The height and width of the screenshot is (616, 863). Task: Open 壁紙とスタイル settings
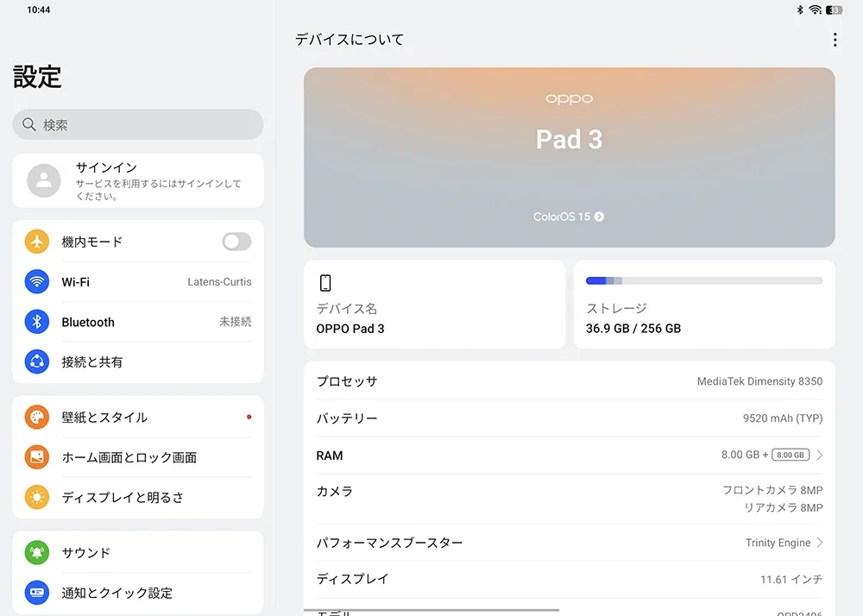tap(138, 417)
